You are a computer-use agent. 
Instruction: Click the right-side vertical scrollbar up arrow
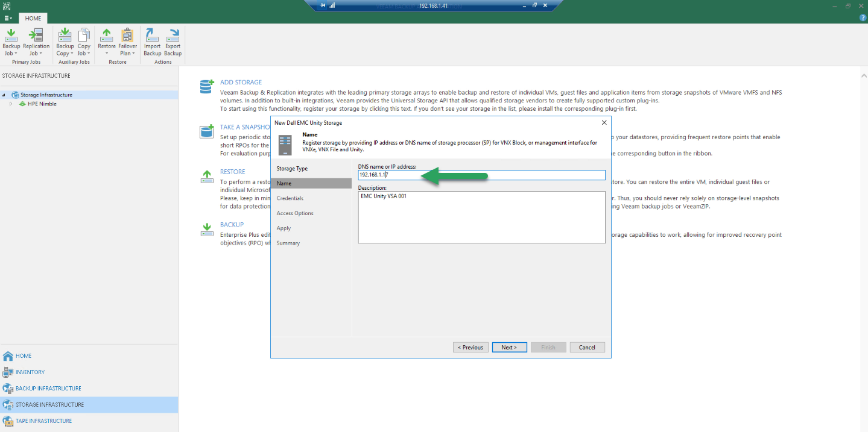[864, 76]
